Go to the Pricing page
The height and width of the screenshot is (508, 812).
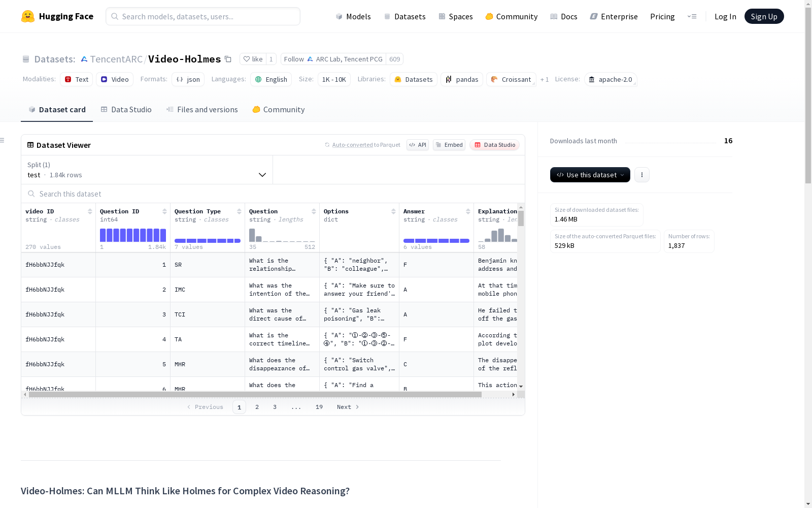662,16
